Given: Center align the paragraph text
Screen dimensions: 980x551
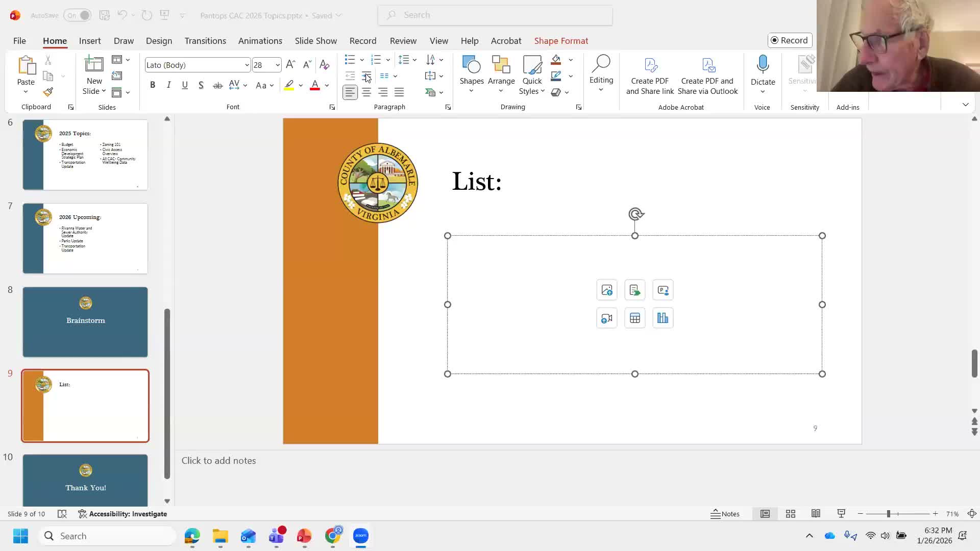Looking at the screenshot, I should pyautogui.click(x=366, y=92).
